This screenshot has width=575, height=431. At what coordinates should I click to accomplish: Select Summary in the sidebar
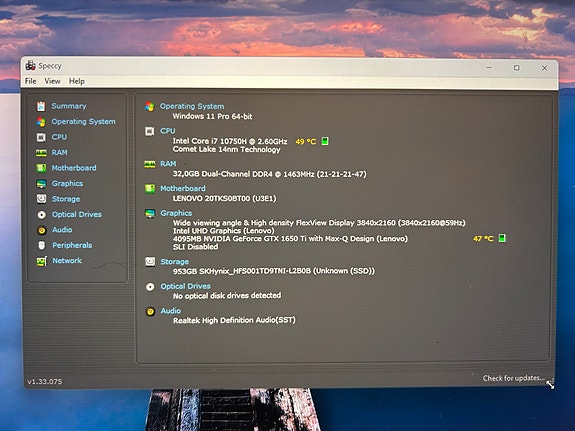point(69,106)
